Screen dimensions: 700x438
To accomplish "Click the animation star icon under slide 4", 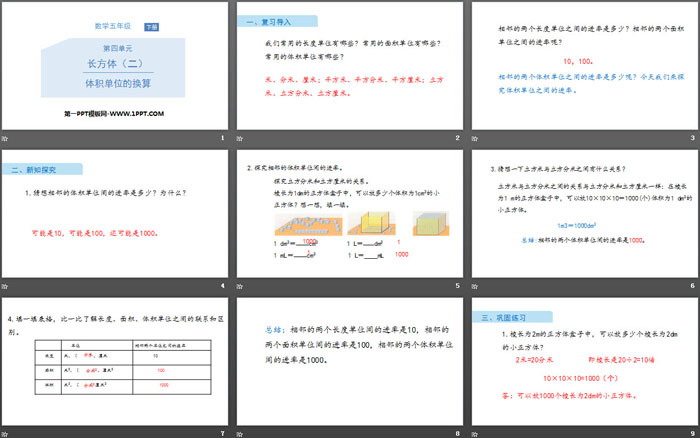I will click(x=5, y=286).
